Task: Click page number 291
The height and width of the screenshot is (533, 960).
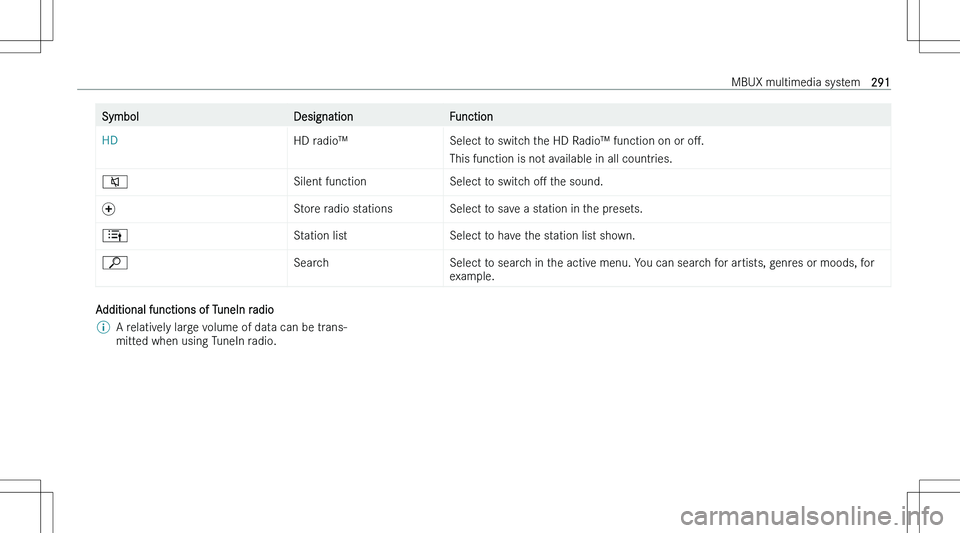Action: click(880, 82)
